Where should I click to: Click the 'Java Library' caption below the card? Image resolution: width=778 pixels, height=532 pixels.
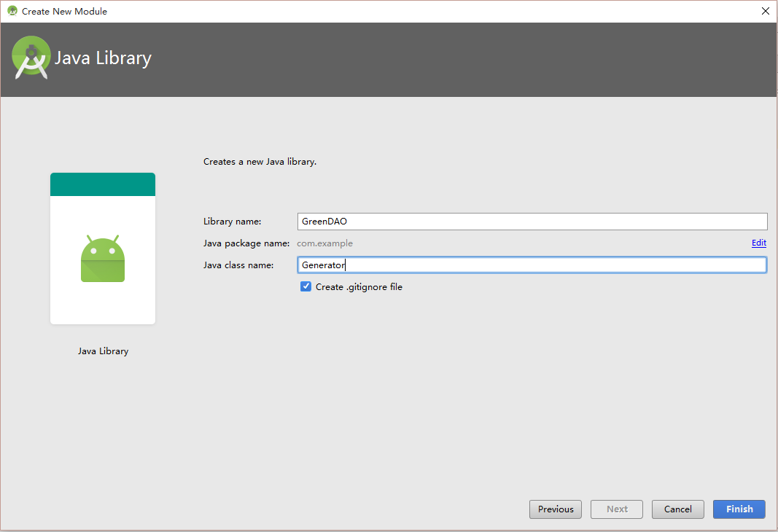[103, 351]
